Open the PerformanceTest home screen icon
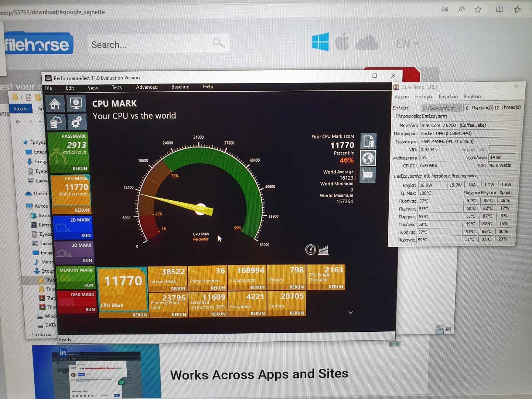The width and height of the screenshot is (532, 399). (55, 104)
